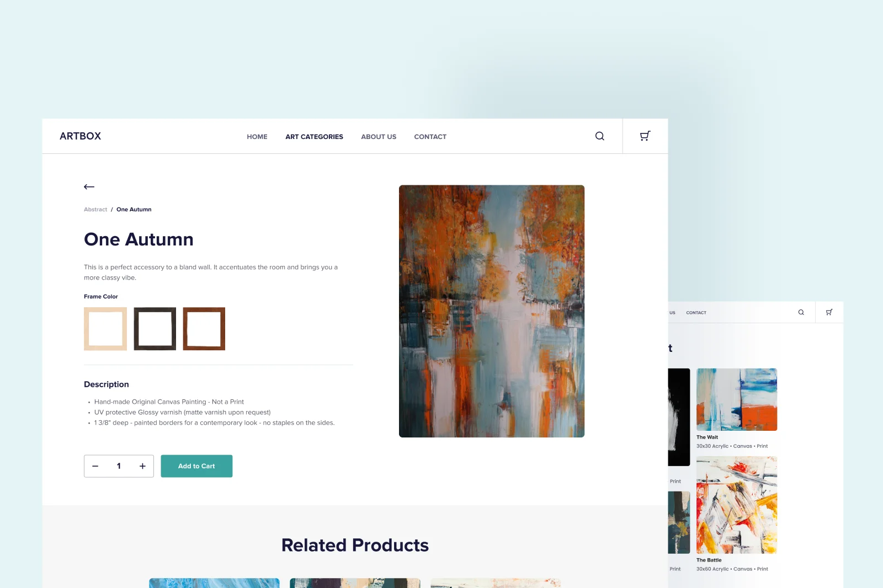Open the One Autumn painting image
883x588 pixels.
tap(492, 311)
